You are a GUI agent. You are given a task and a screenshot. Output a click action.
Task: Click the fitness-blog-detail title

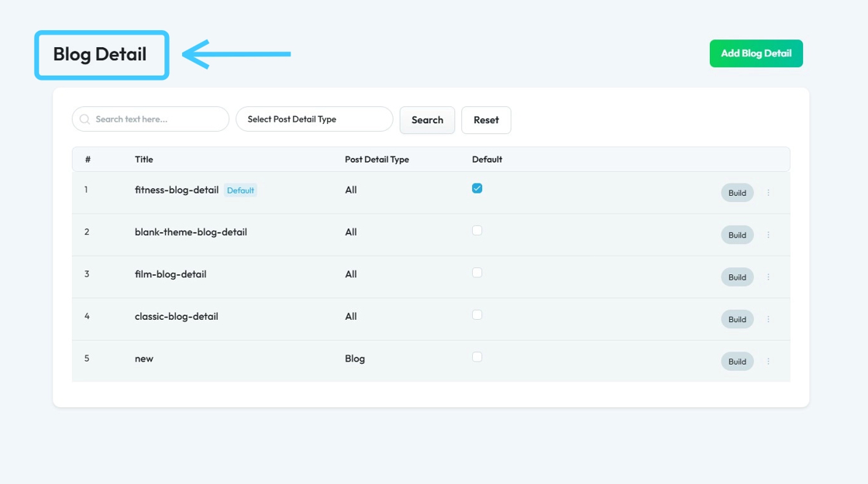click(177, 190)
